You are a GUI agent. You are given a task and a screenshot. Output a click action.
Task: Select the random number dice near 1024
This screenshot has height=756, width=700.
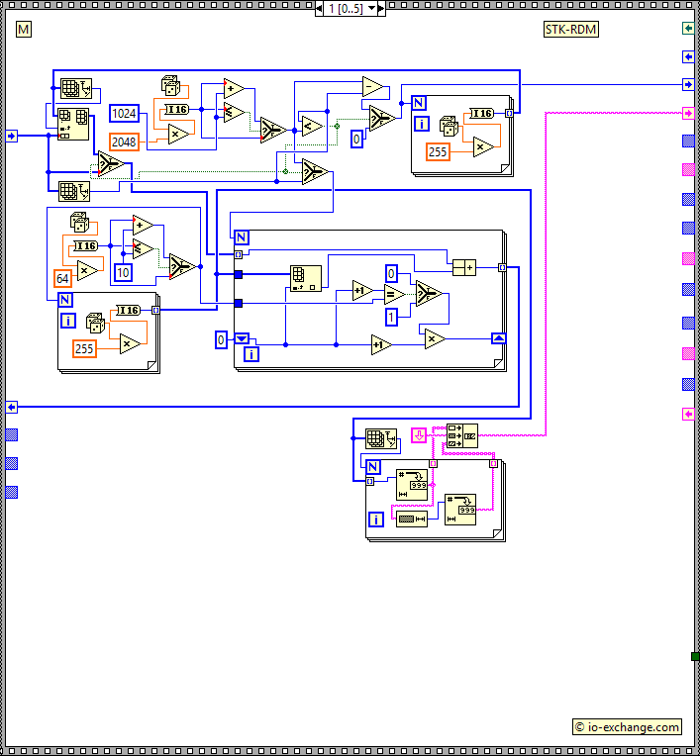pyautogui.click(x=170, y=86)
